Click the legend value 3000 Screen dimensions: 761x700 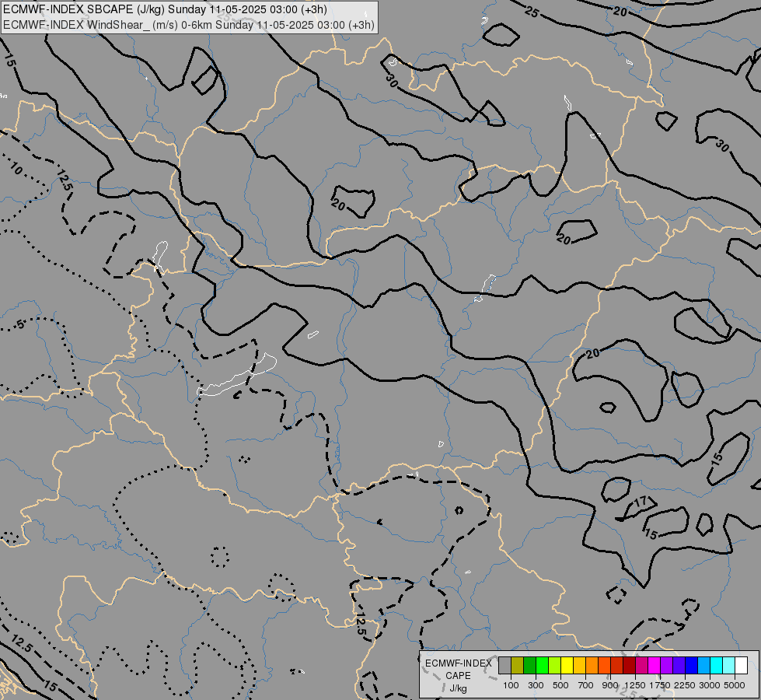click(710, 685)
